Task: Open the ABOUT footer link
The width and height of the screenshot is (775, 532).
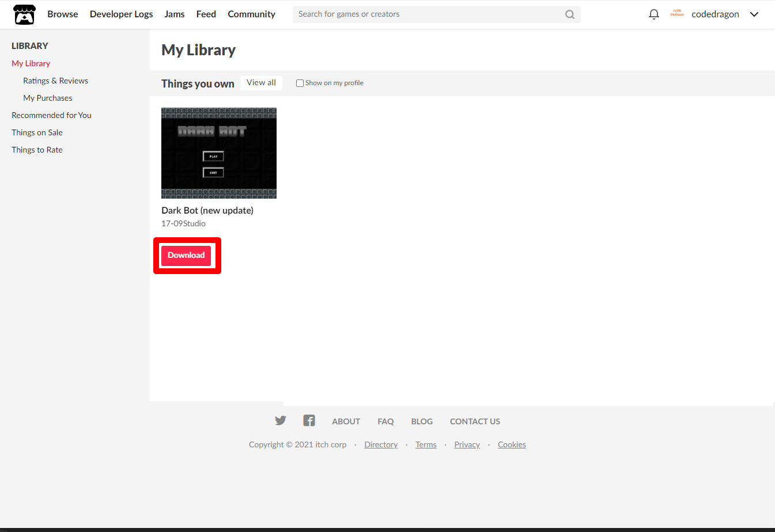Action: click(346, 421)
